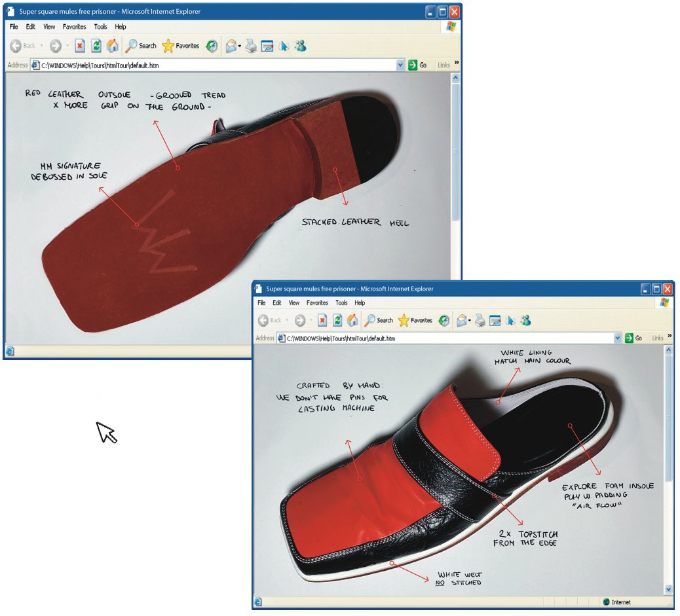Click Discuss cursor icon in upper window toolbar
The height and width of the screenshot is (616, 680).
[284, 46]
